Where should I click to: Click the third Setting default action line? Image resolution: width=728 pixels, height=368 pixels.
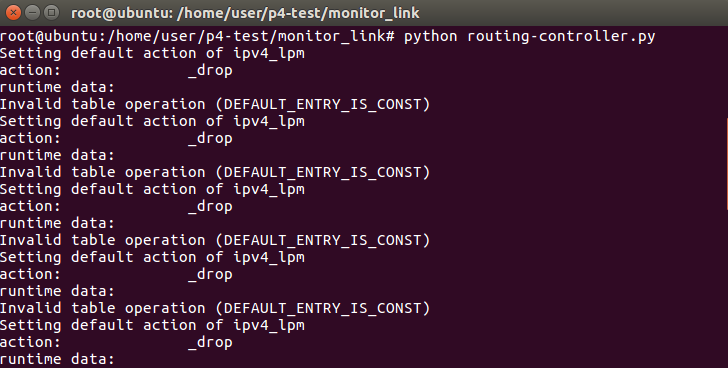coord(152,189)
